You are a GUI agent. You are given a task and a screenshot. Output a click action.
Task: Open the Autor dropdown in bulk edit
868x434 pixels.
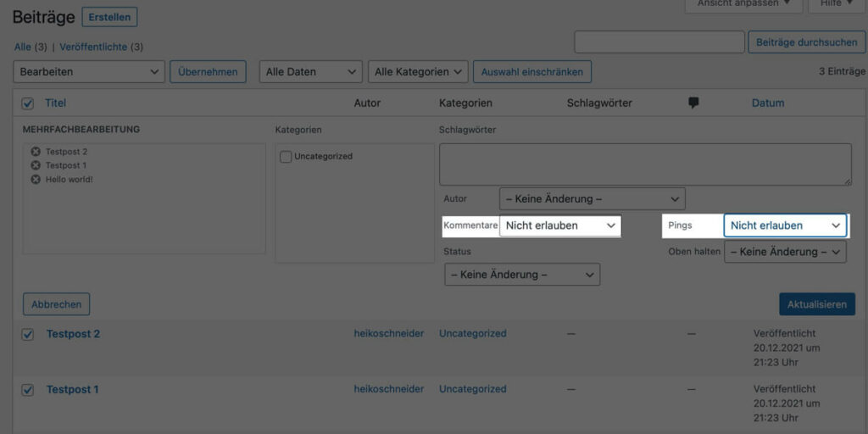593,198
